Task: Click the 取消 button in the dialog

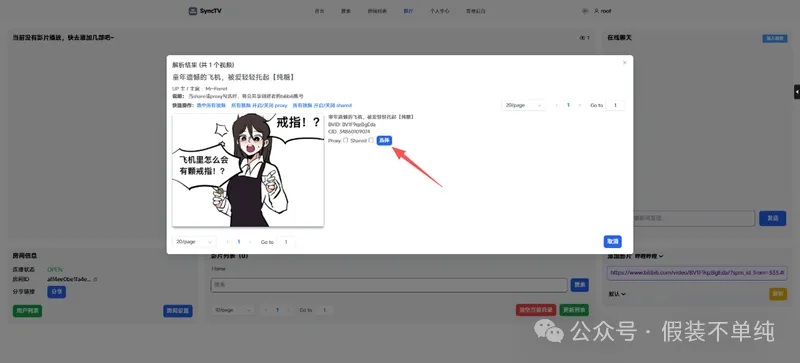Action: [x=612, y=241]
